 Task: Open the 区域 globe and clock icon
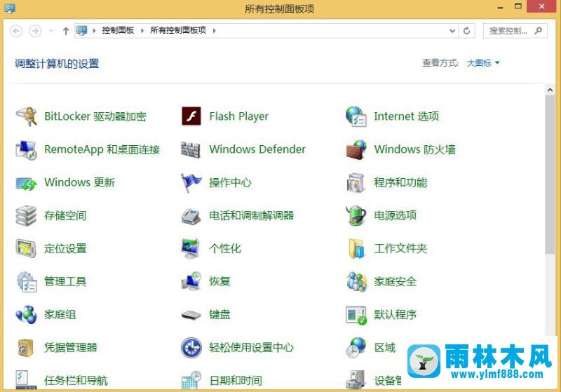pyautogui.click(x=356, y=348)
